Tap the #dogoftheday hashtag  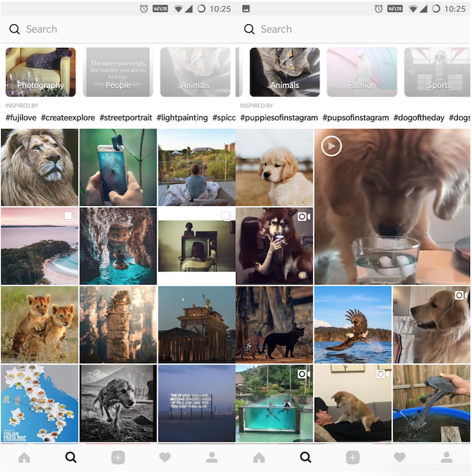(x=419, y=118)
